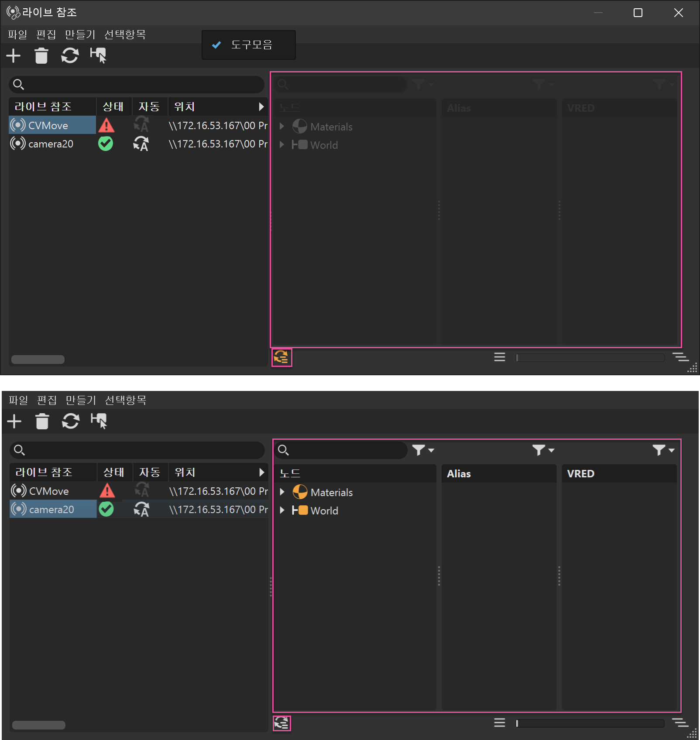
Task: Click the tree depth slider in upper window
Action: pos(590,358)
